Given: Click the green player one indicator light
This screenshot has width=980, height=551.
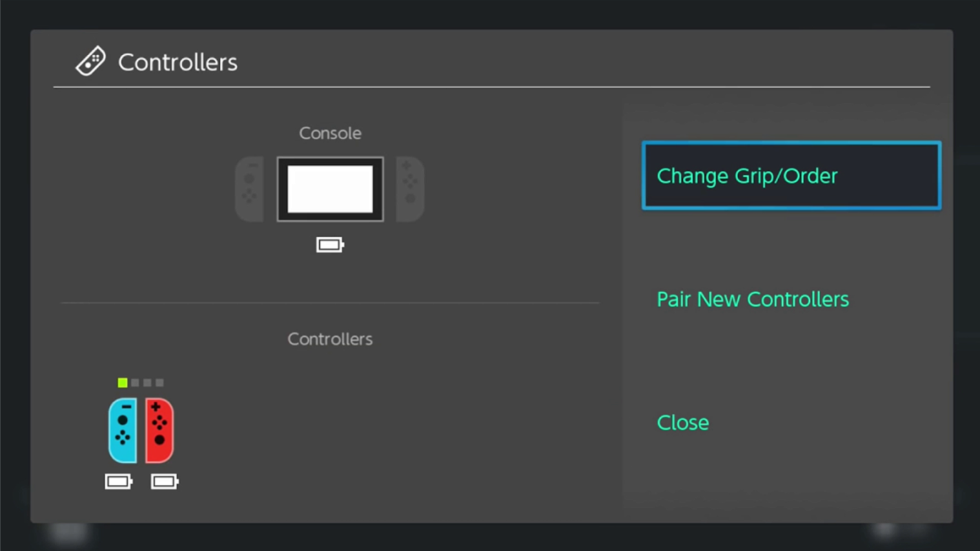Looking at the screenshot, I should [123, 383].
